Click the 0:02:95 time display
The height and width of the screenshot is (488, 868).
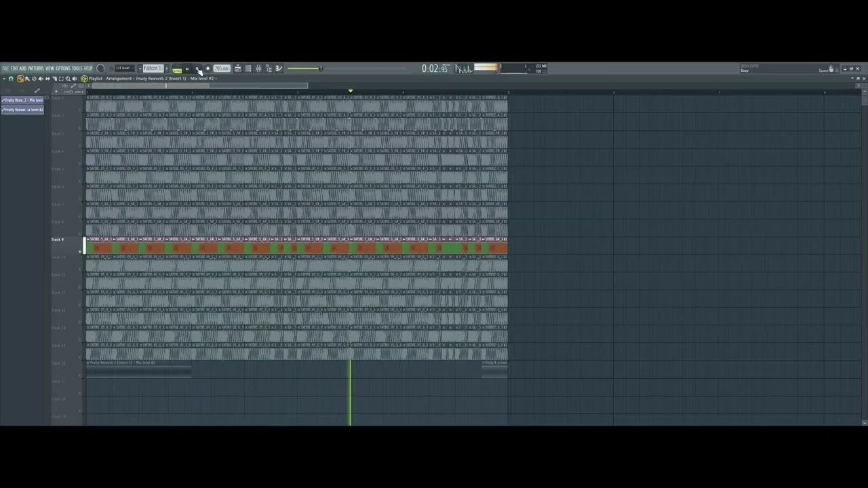pyautogui.click(x=435, y=68)
